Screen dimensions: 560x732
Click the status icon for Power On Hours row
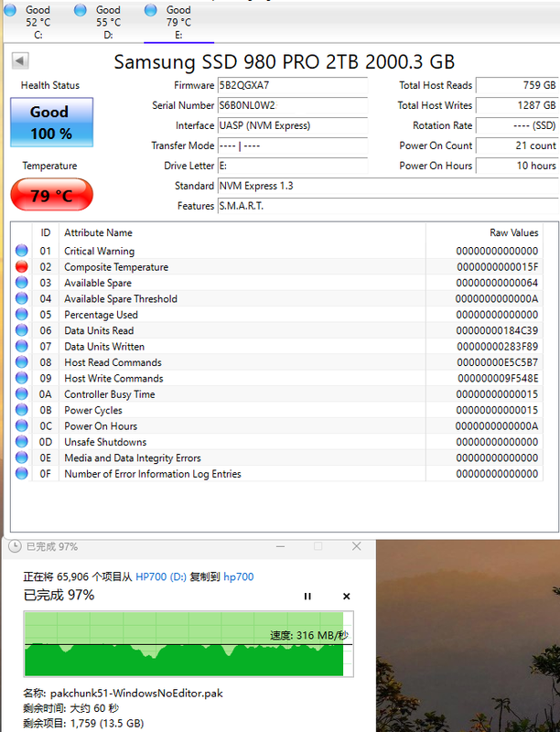21,425
